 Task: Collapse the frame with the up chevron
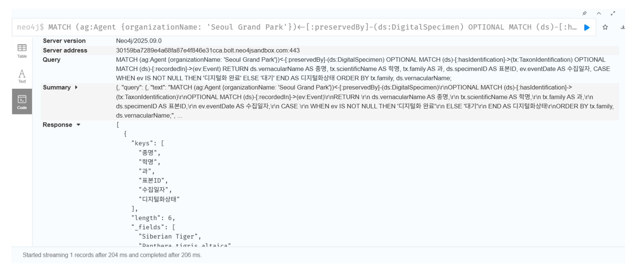click(599, 13)
